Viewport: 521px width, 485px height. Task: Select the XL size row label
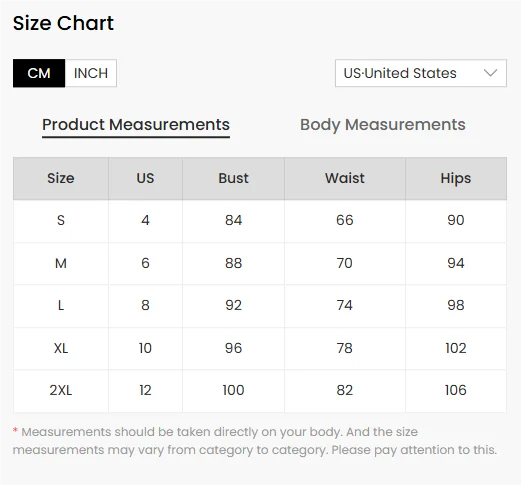click(x=61, y=348)
